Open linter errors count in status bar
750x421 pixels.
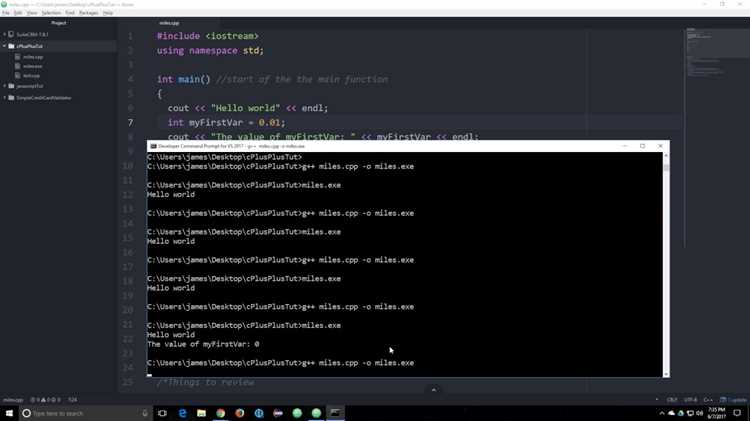pos(45,400)
